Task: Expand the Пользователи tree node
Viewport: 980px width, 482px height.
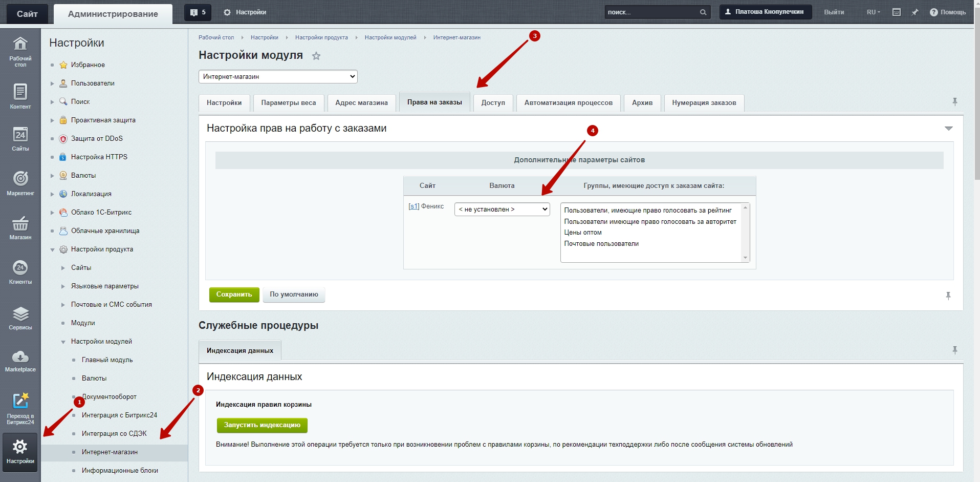Action: point(52,83)
